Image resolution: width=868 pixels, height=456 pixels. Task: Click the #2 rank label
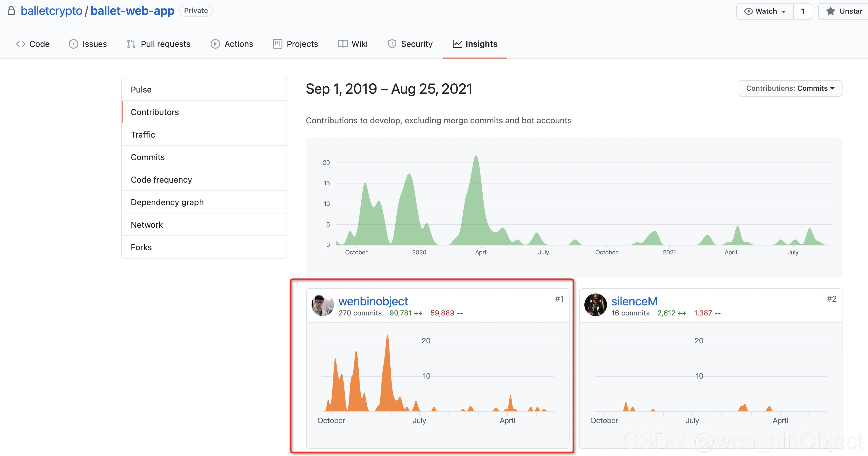(832, 299)
